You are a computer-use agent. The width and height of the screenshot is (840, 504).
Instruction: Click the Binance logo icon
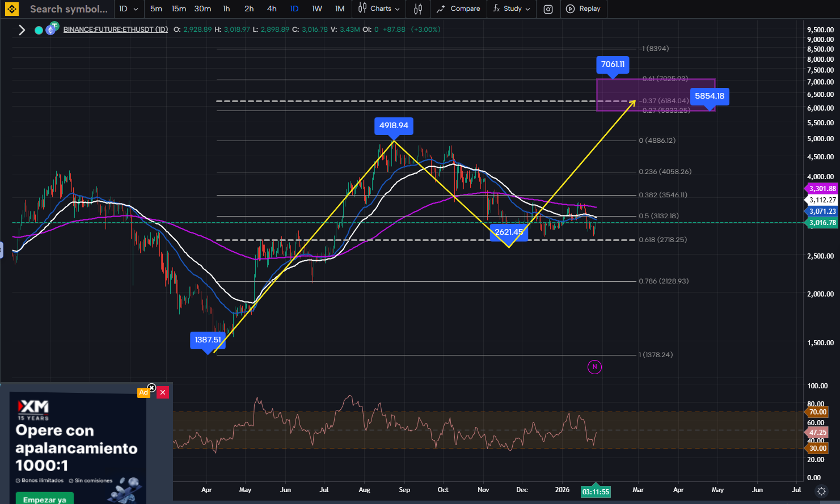(11, 9)
